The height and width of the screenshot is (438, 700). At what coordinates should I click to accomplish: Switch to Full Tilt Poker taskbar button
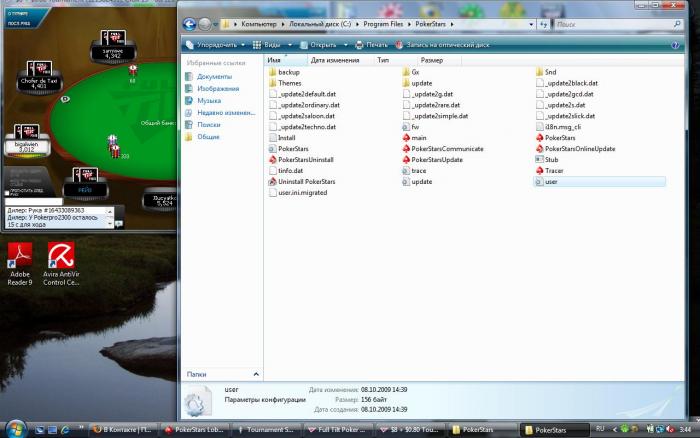pyautogui.click(x=337, y=430)
